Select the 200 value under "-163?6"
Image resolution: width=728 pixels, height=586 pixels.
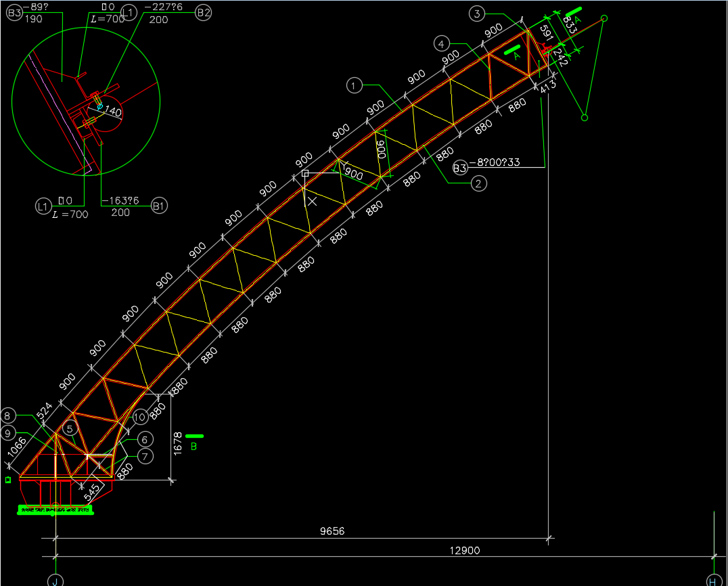[120, 212]
